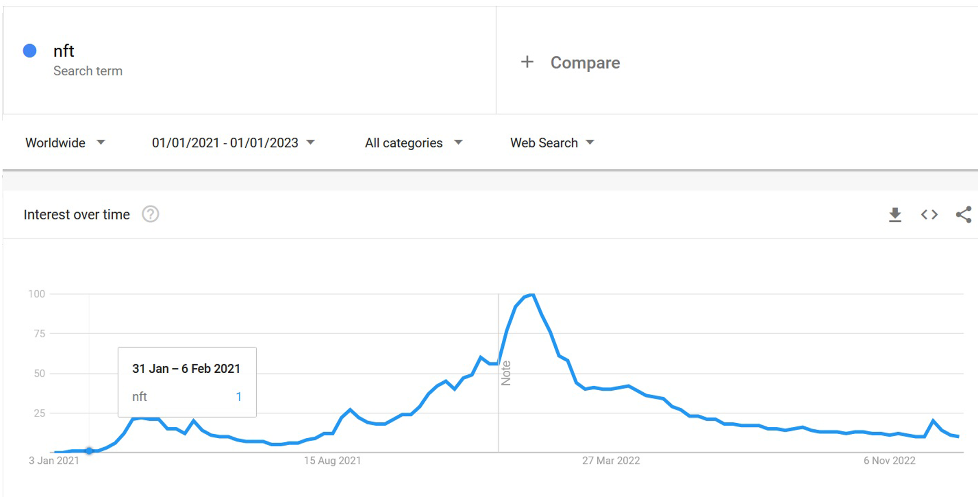Click the 3 Jan 2021 axis label
This screenshot has width=980, height=499.
coord(54,461)
